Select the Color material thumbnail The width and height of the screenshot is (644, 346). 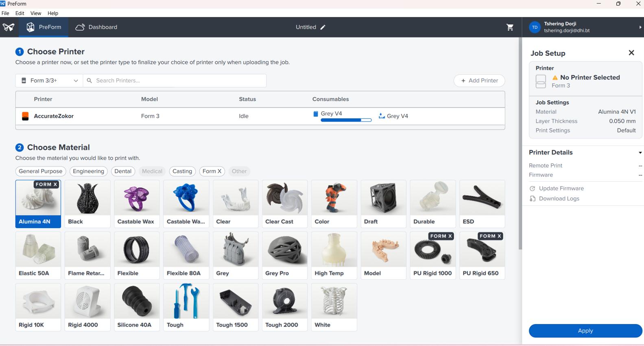pos(334,204)
